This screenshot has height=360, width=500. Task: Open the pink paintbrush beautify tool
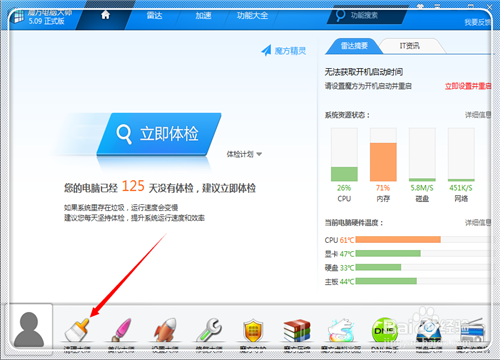click(x=121, y=330)
